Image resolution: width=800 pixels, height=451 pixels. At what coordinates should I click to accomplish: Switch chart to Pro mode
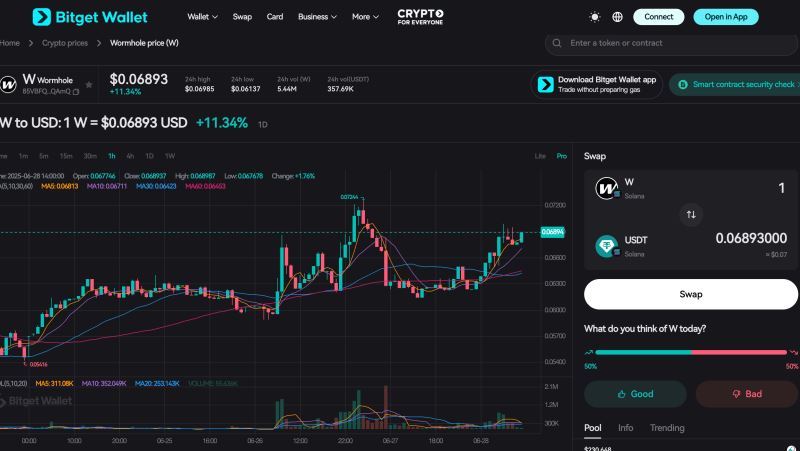(x=561, y=156)
